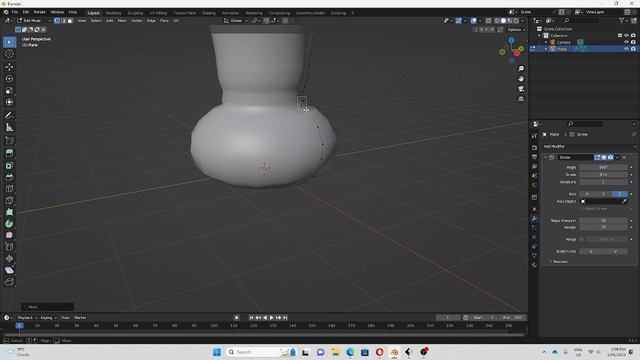Open Opera browser from taskbar
Screen dimensions: 640x360
(380, 352)
